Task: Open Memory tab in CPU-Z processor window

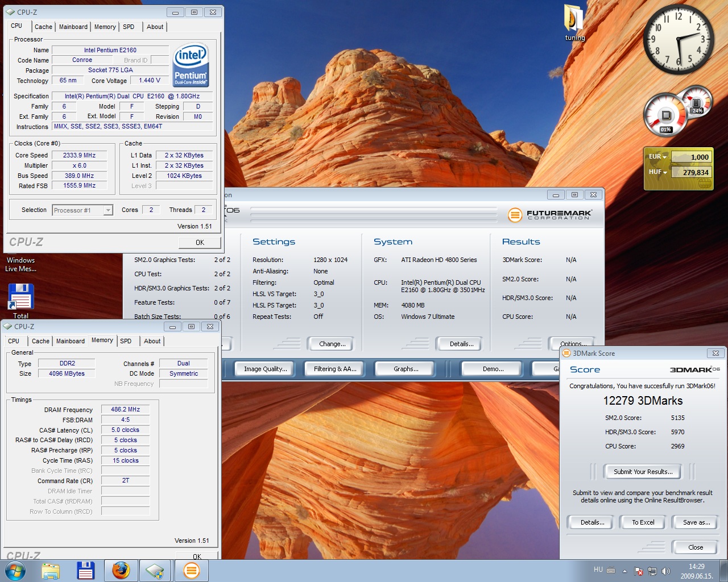Action: [x=105, y=27]
